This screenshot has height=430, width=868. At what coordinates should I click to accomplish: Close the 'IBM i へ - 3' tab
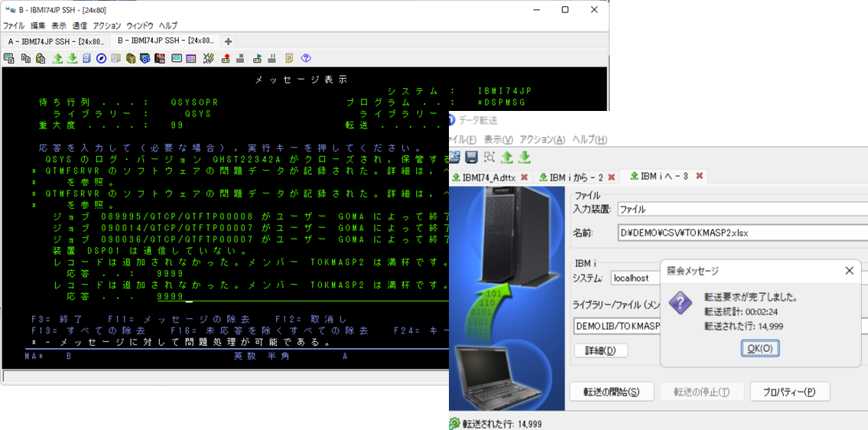pyautogui.click(x=699, y=176)
